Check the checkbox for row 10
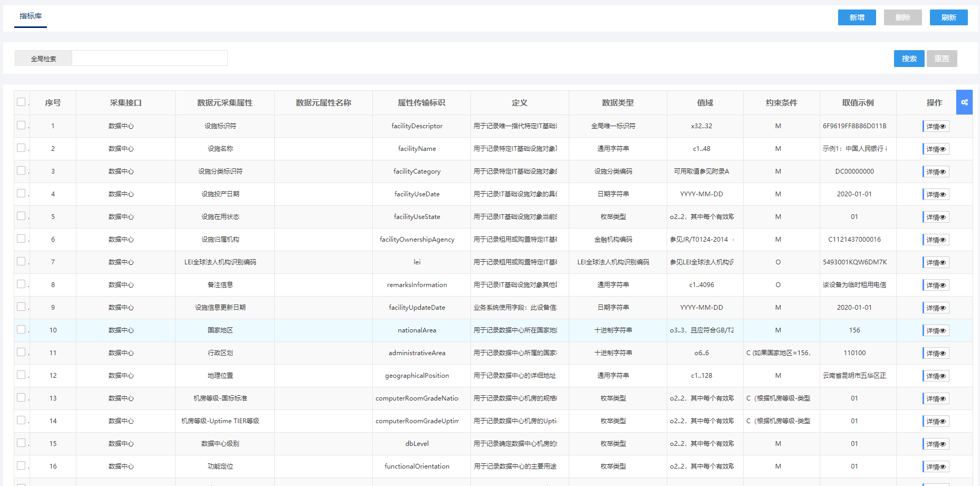The height and width of the screenshot is (486, 980). pyautogui.click(x=21, y=329)
